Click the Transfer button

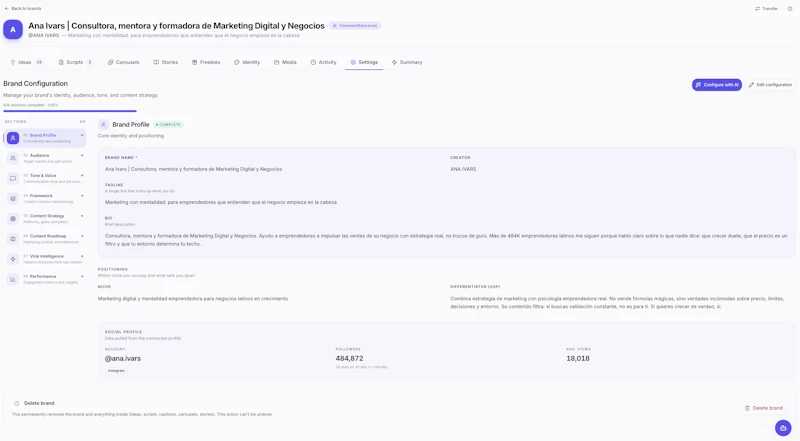coord(766,9)
